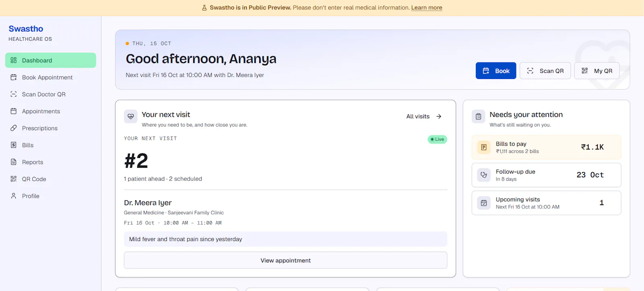Click the 'Fri 16 Oct · 10:00 AM – 11:00 AM' time

[x=173, y=223]
